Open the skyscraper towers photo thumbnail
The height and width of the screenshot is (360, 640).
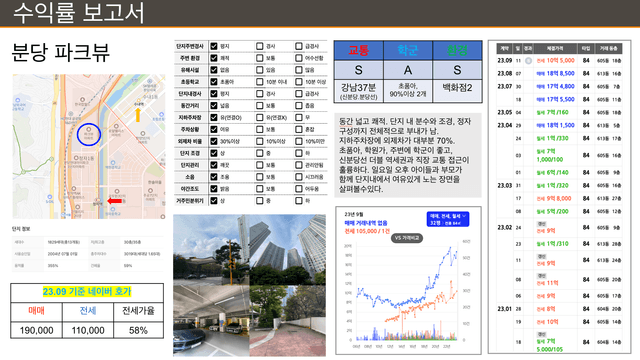(x=288, y=250)
